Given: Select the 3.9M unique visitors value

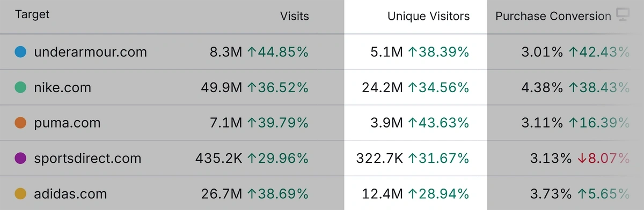Looking at the screenshot, I should tap(386, 123).
